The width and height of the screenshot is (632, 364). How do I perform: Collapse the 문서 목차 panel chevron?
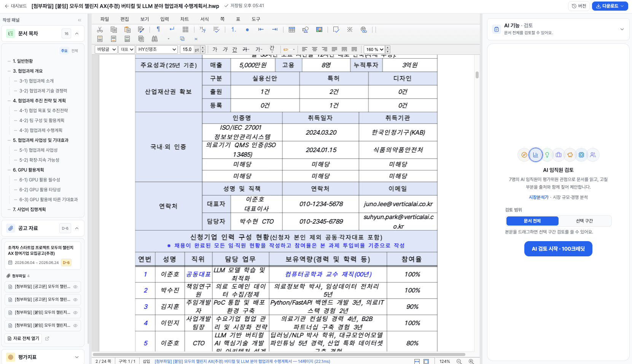77,33
